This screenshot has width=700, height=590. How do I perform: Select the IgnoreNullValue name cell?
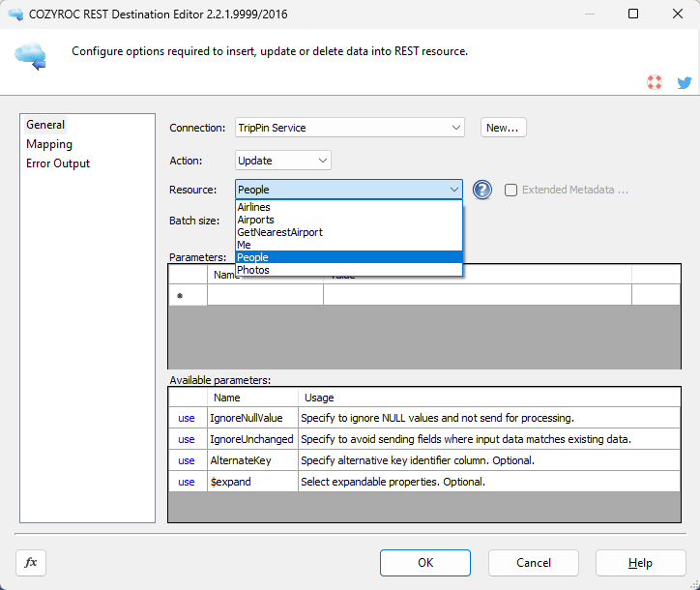pos(252,418)
